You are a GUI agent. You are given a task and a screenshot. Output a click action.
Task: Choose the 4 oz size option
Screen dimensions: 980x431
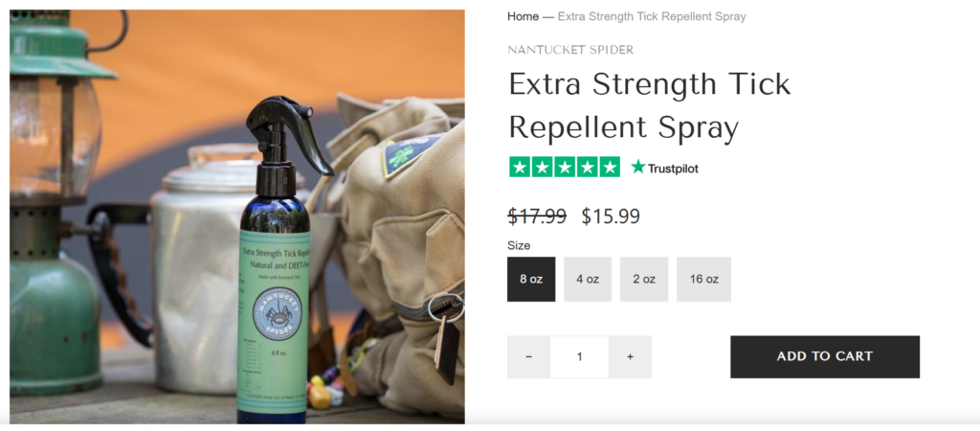coord(588,279)
